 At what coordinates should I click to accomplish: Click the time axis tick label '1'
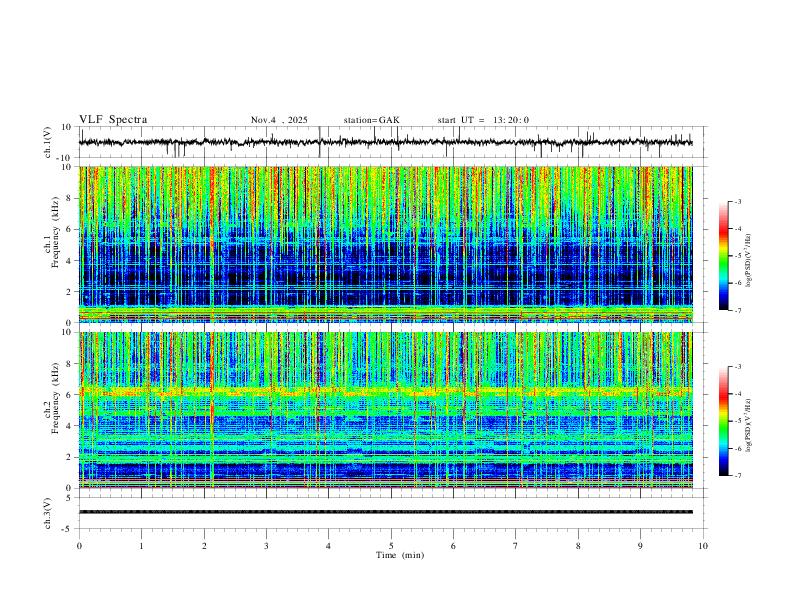[141, 546]
